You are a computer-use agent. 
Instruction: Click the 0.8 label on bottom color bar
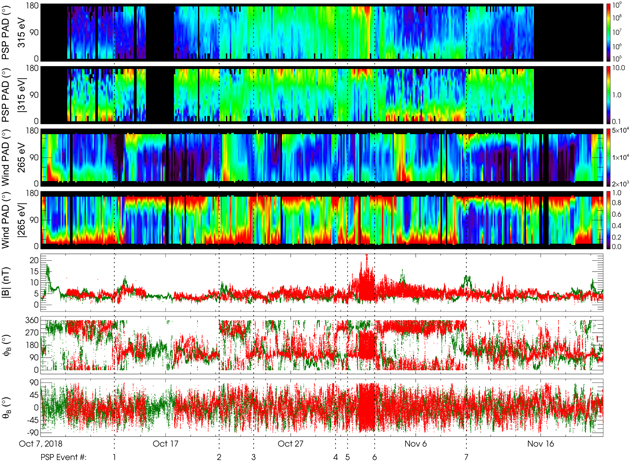[617, 204]
